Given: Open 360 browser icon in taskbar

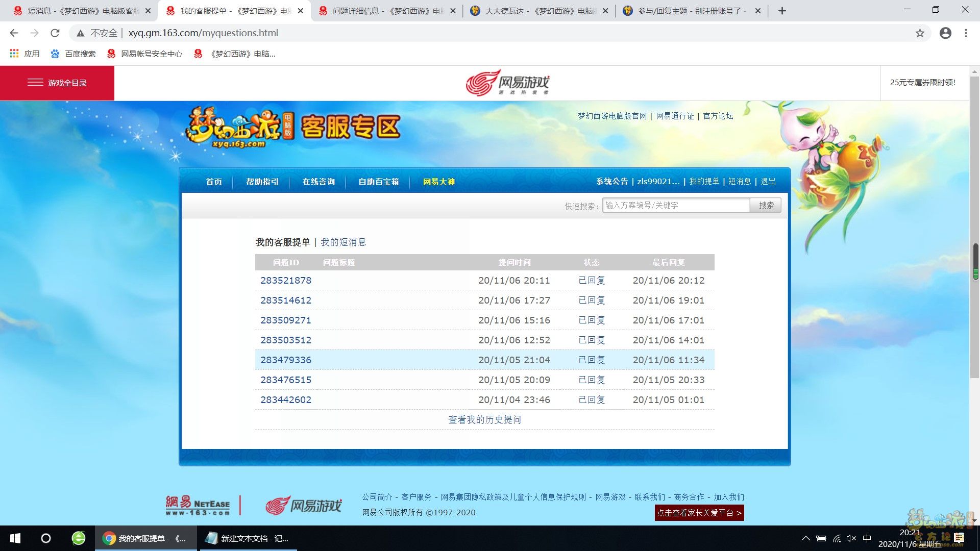Looking at the screenshot, I should tap(78, 538).
